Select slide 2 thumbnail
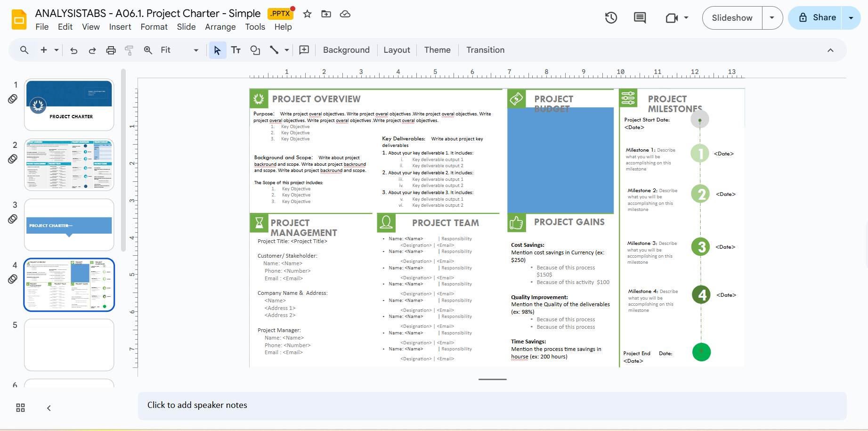 69,164
